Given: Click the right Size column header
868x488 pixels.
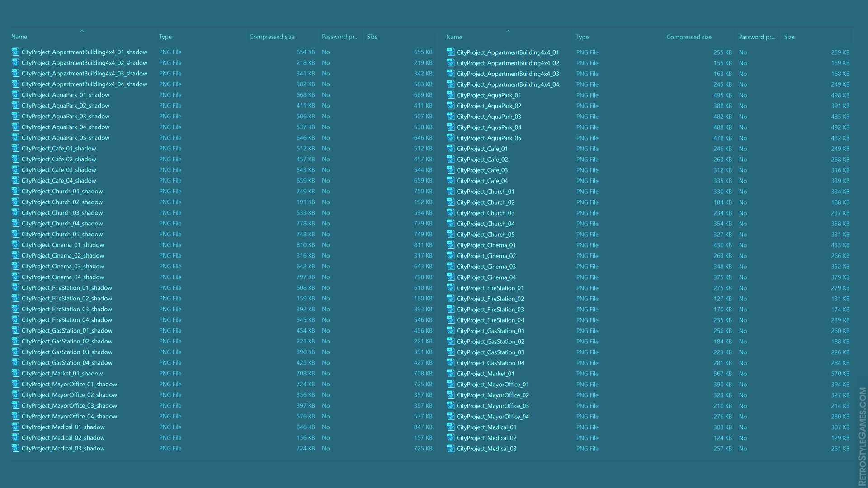Looking at the screenshot, I should 789,37.
